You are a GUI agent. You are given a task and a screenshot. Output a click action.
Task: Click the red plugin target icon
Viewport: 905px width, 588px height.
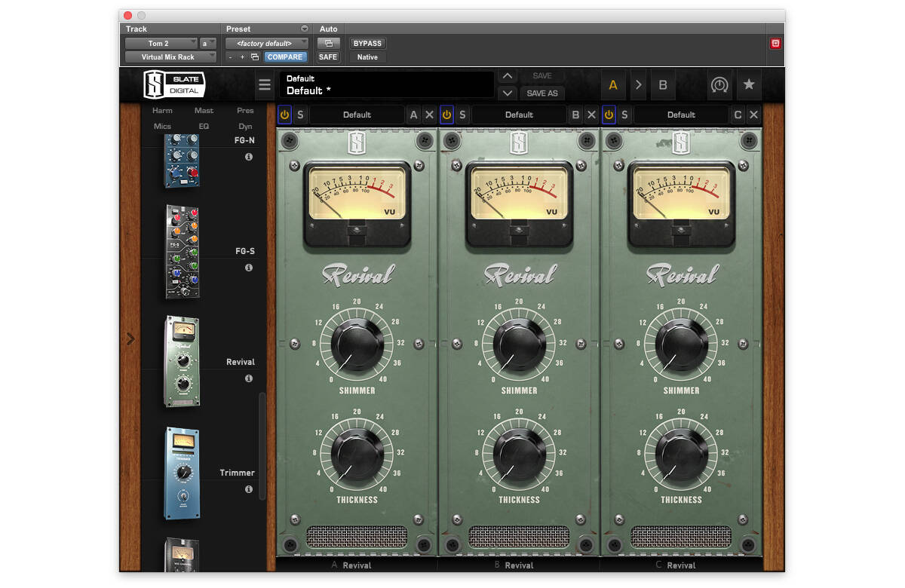pos(775,43)
